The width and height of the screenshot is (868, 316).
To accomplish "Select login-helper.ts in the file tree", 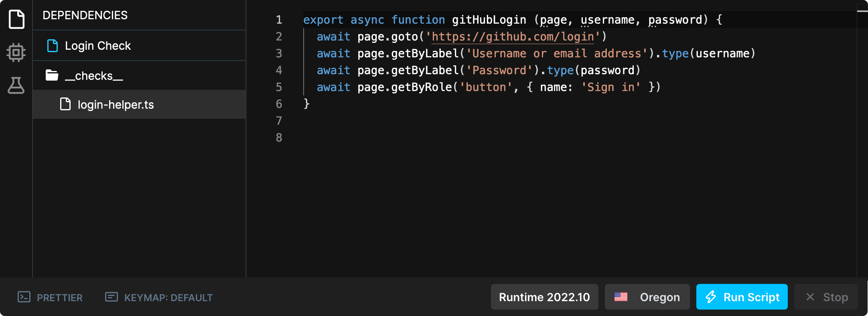I will 116,105.
